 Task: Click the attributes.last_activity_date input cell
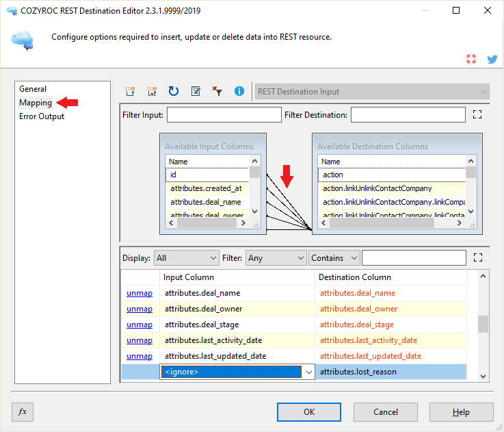point(237,340)
